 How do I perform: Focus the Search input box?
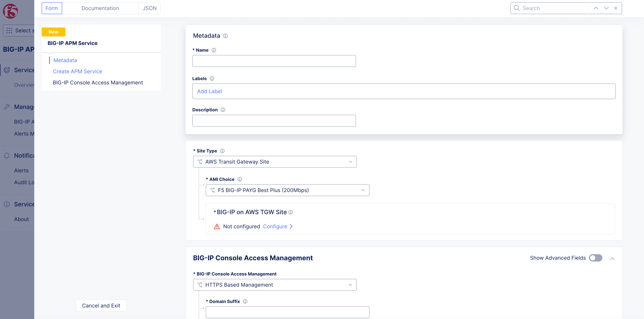pyautogui.click(x=554, y=8)
